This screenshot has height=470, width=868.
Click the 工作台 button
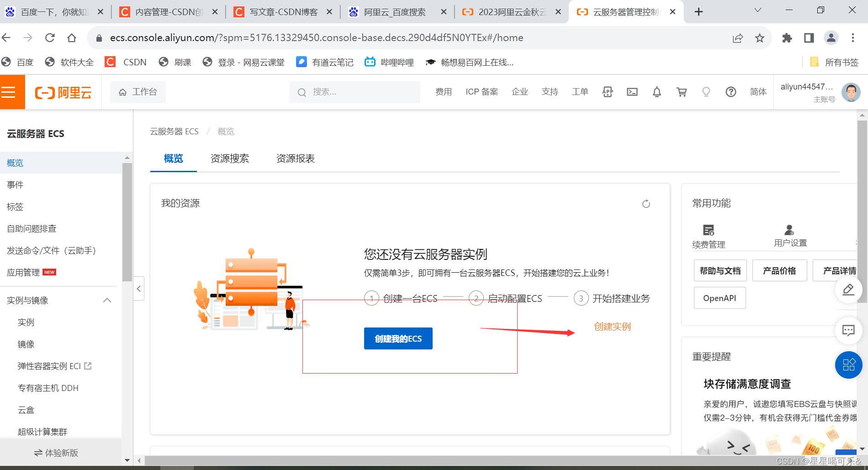pos(138,92)
